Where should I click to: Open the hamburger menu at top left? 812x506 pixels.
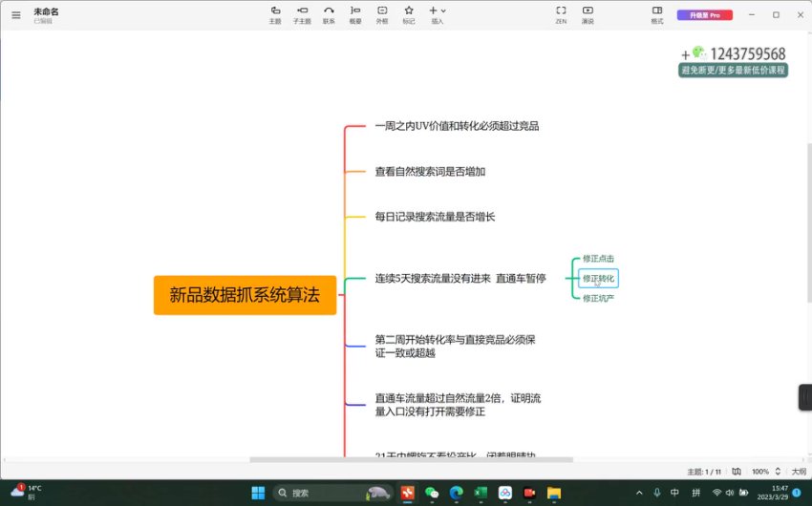[15, 14]
